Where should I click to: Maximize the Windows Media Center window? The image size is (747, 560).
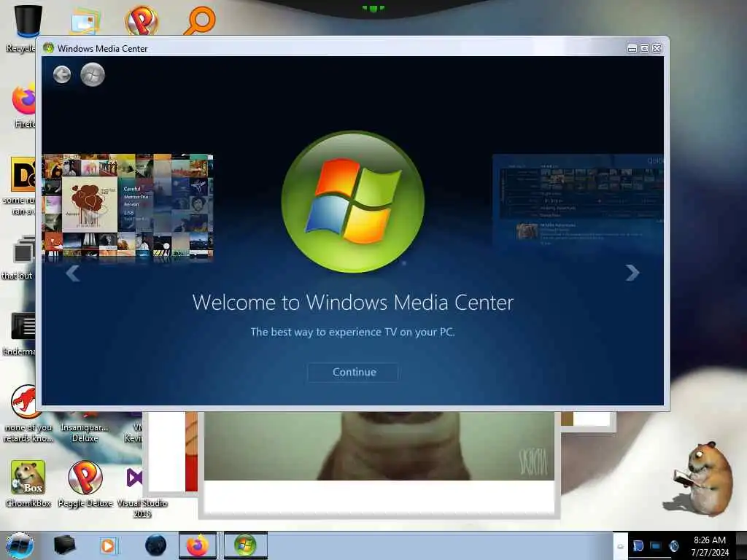point(644,49)
